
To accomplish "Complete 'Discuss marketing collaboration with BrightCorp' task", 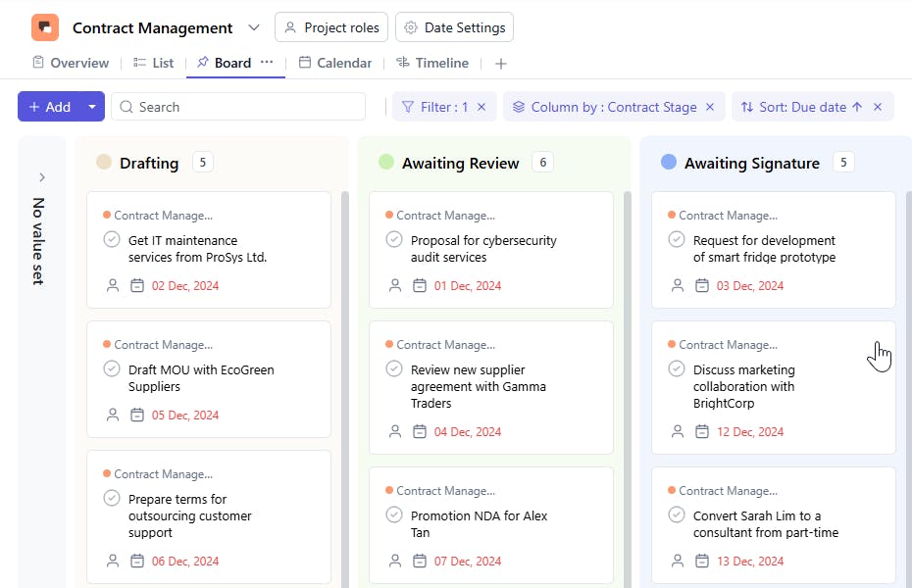I will tap(677, 368).
